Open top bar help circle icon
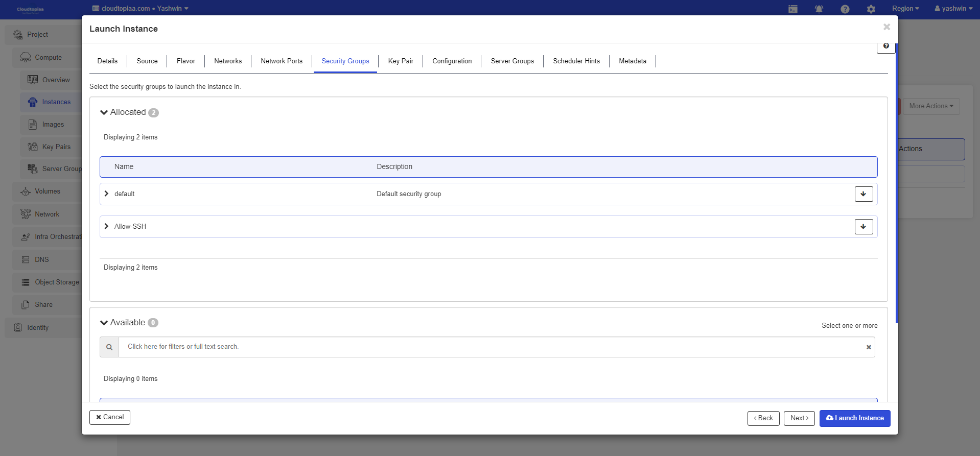Image resolution: width=980 pixels, height=456 pixels. 845,9
